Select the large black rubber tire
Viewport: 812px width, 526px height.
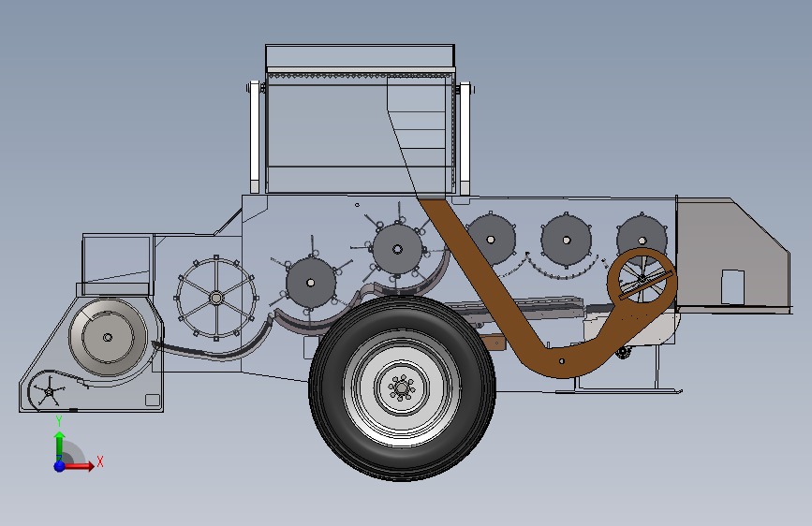point(402,388)
